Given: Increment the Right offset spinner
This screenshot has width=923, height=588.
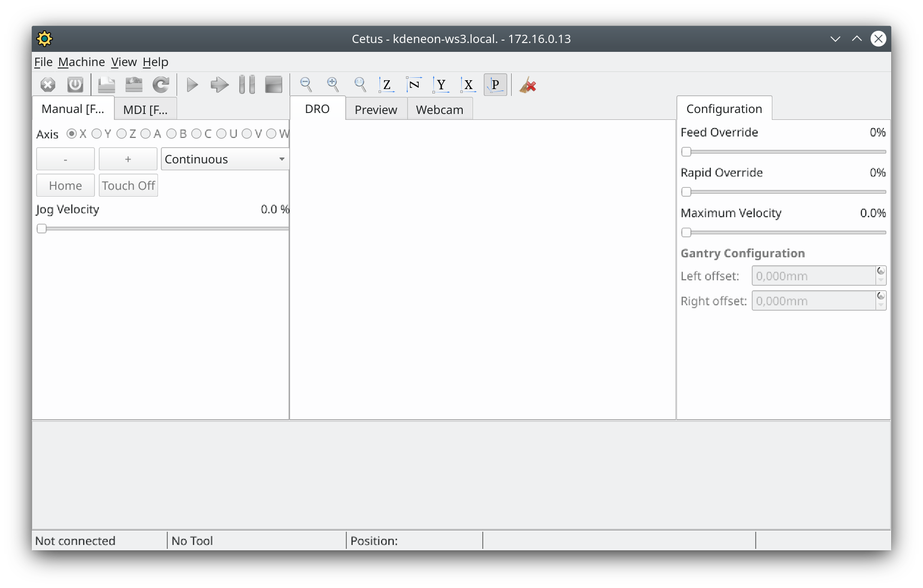Looking at the screenshot, I should 881,297.
